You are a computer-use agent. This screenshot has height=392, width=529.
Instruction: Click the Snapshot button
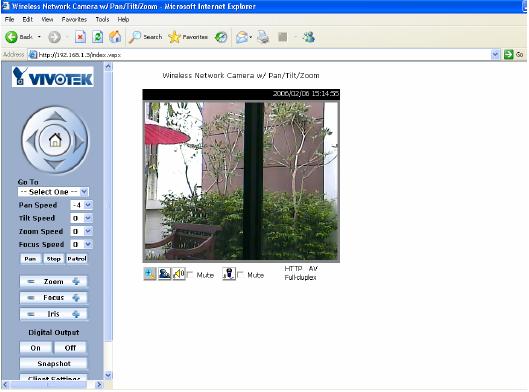click(54, 363)
